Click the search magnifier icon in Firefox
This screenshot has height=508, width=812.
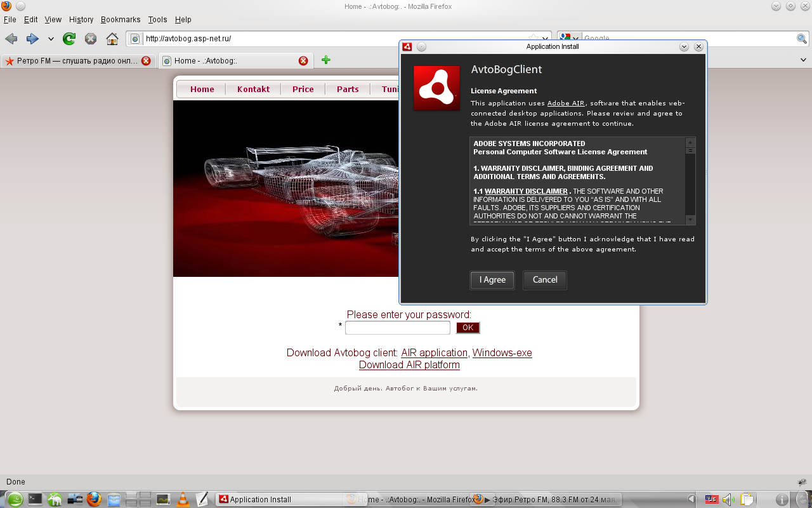802,39
